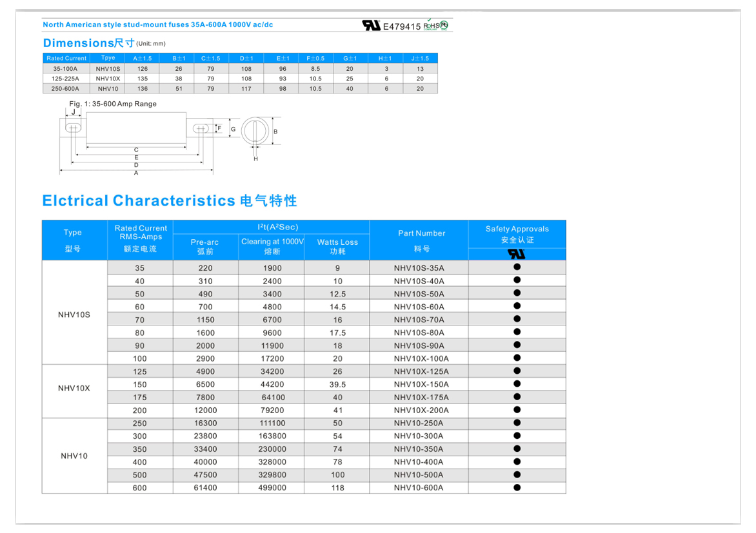Click the '8.5' value in Dimensions table
The height and width of the screenshot is (533, 756).
(x=316, y=69)
